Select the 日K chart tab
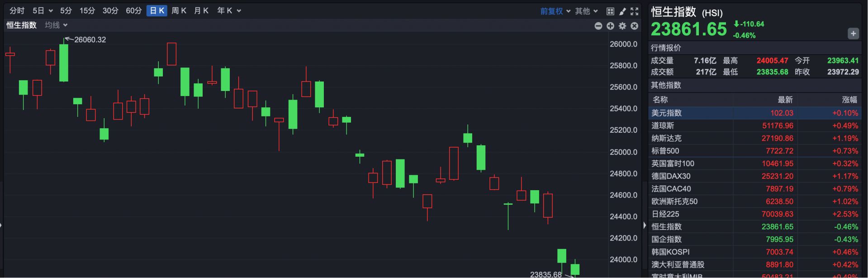This screenshot has height=278, width=868. 157,10
